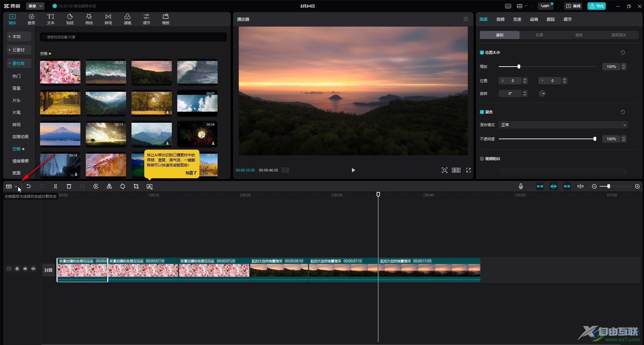Reset the 位置大小 section values
The height and width of the screenshot is (345, 644).
click(623, 52)
